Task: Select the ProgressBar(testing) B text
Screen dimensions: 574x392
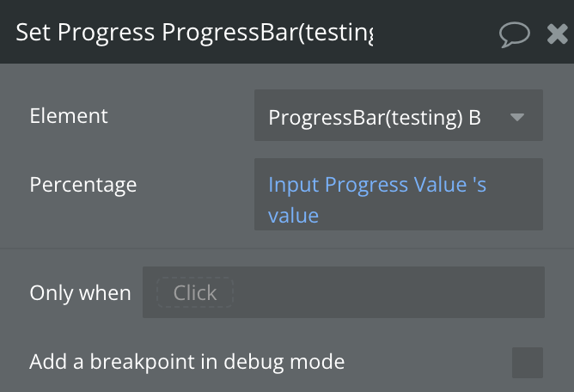Action: tap(375, 117)
